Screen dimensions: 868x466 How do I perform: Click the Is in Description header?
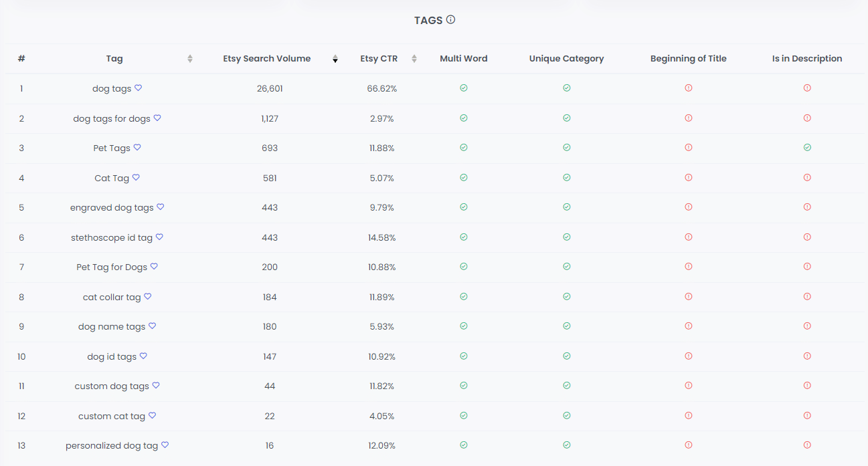[807, 59]
